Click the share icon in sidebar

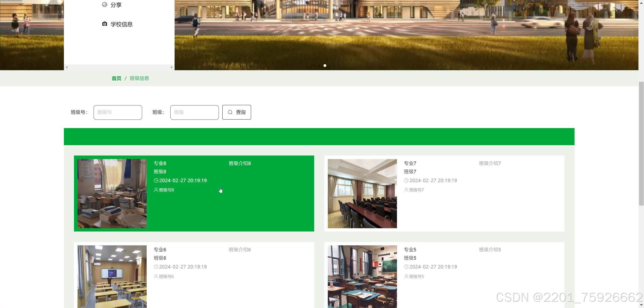coord(105,5)
